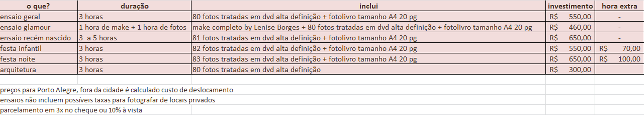Image resolution: width=644 pixels, height=115 pixels.
Task: Click the 'festa noite' cell
Action: pyautogui.click(x=39, y=59)
